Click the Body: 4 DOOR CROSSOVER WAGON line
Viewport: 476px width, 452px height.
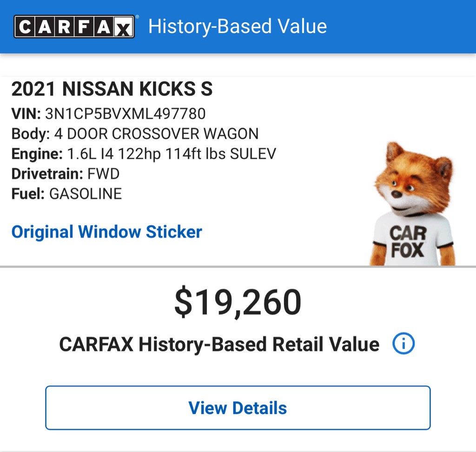point(134,134)
